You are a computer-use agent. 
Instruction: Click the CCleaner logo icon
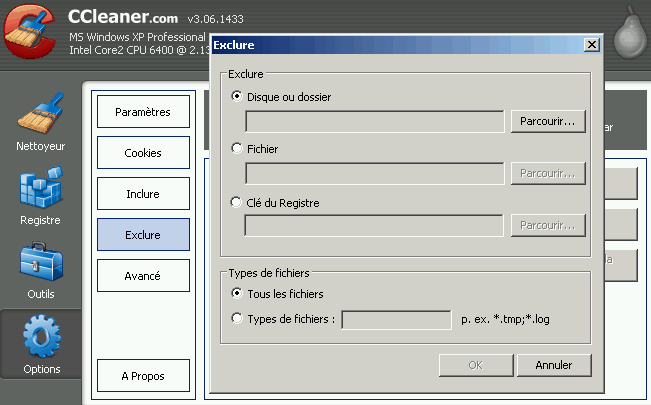pos(29,32)
